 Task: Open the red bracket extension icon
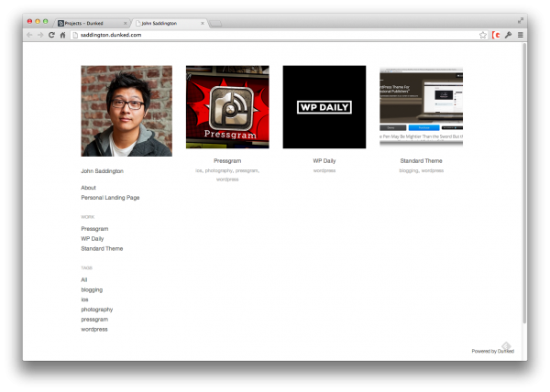(496, 35)
